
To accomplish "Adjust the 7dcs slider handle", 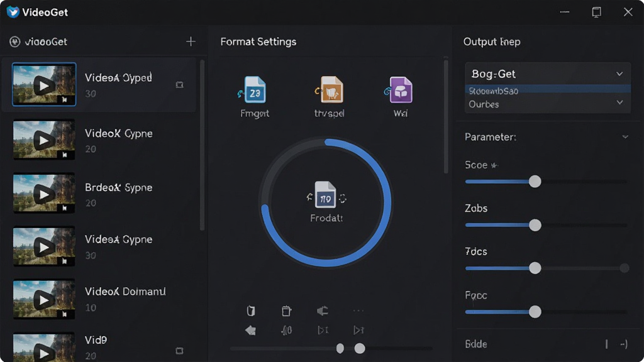I will pos(535,268).
